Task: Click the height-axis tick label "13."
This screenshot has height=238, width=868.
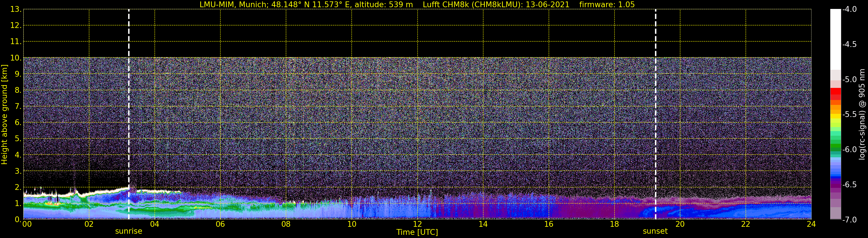Action: [16, 10]
